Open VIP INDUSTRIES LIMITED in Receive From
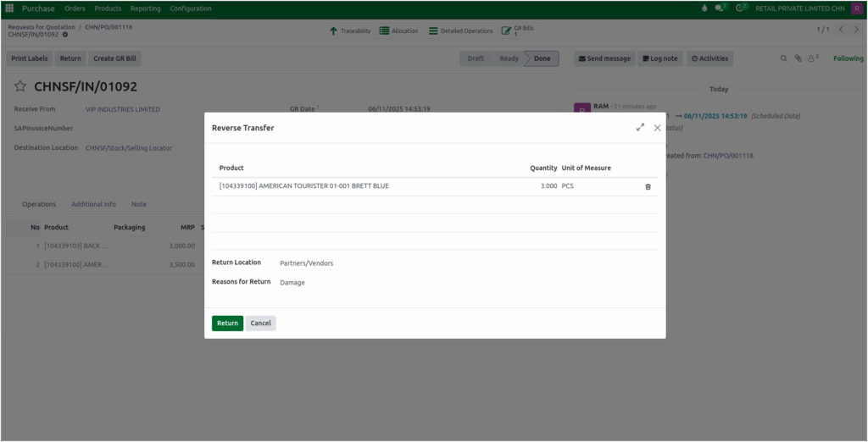868x442 pixels. [122, 109]
